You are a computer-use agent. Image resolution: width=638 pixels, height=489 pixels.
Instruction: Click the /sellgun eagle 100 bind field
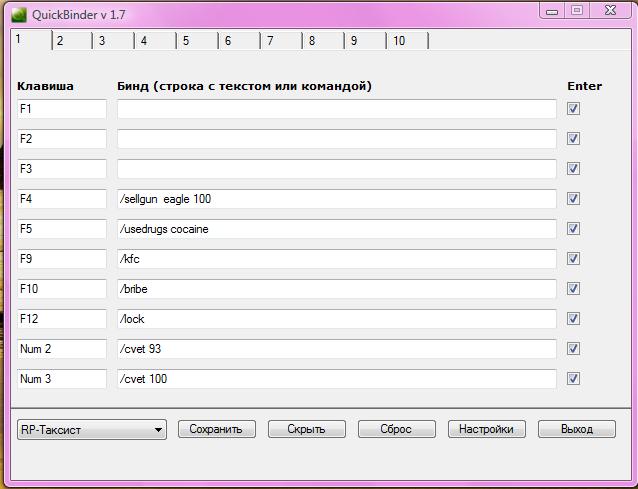click(x=337, y=199)
